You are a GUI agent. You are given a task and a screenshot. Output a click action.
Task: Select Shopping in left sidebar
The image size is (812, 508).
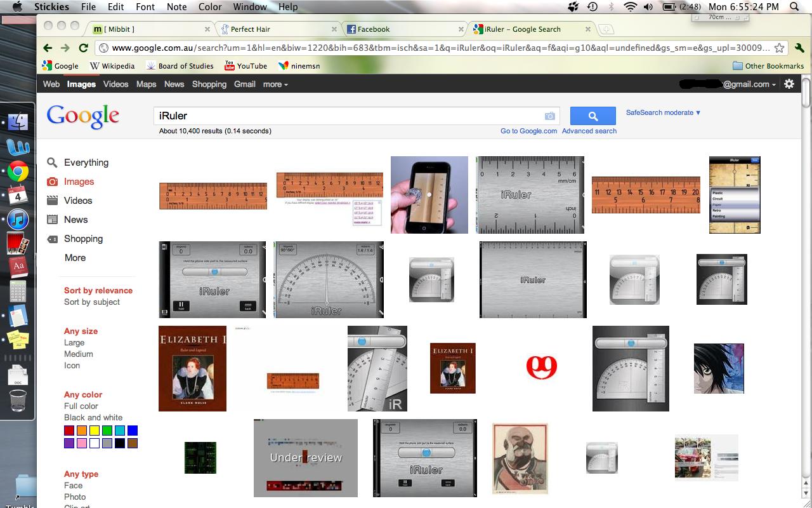(83, 239)
